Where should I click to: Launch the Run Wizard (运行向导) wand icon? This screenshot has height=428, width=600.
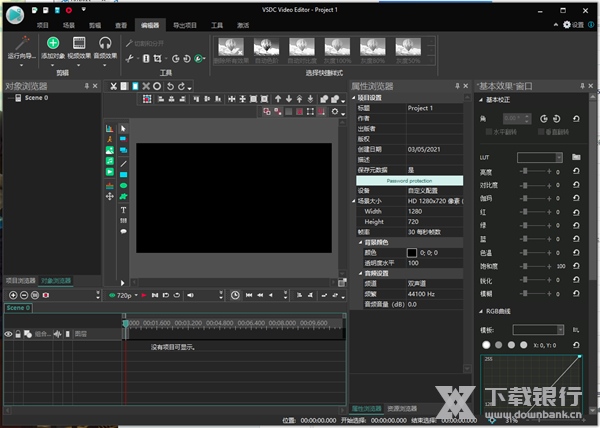tap(21, 43)
